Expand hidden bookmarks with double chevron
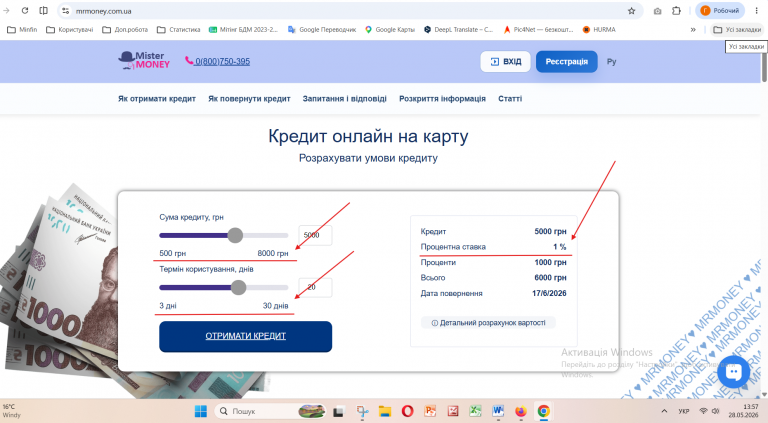The height and width of the screenshot is (423, 768). tap(693, 30)
